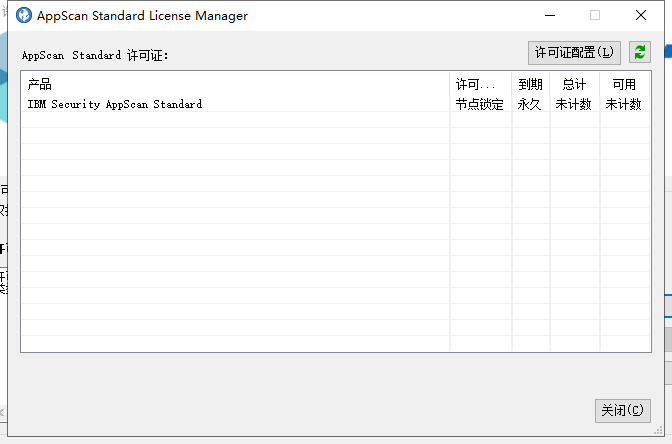The height and width of the screenshot is (444, 672).
Task: Click the AppScan Standard License Manager title
Action: click(142, 16)
